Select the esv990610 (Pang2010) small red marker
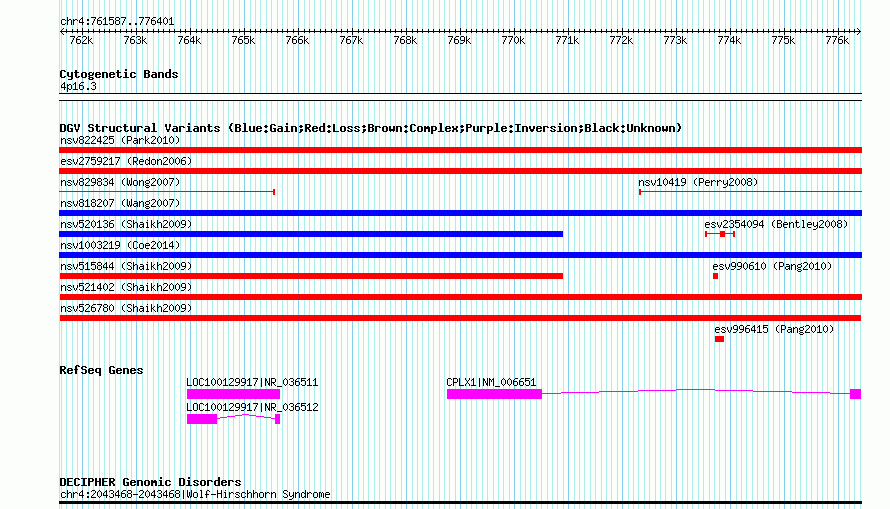The height and width of the screenshot is (509, 890). click(x=715, y=276)
